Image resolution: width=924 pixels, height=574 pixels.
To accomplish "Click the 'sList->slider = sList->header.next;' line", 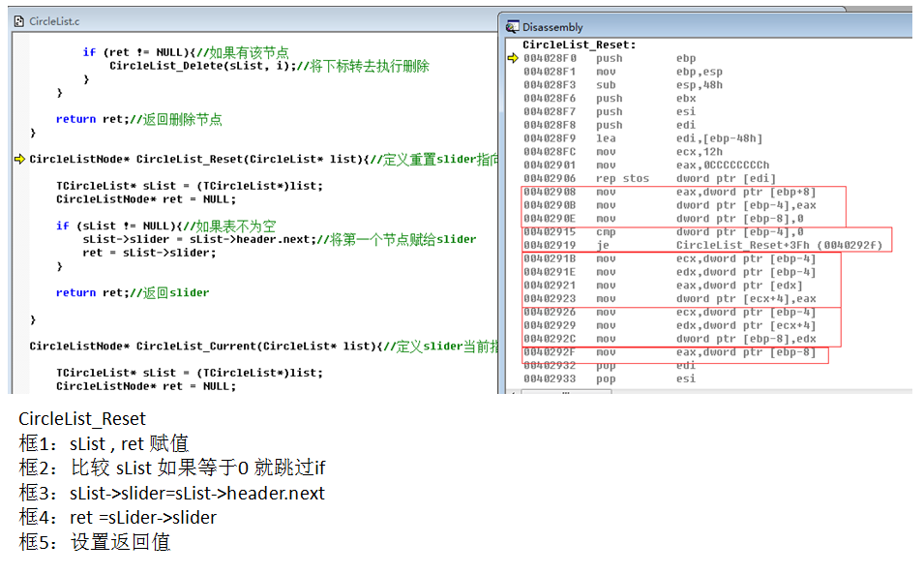I will 280,239.
